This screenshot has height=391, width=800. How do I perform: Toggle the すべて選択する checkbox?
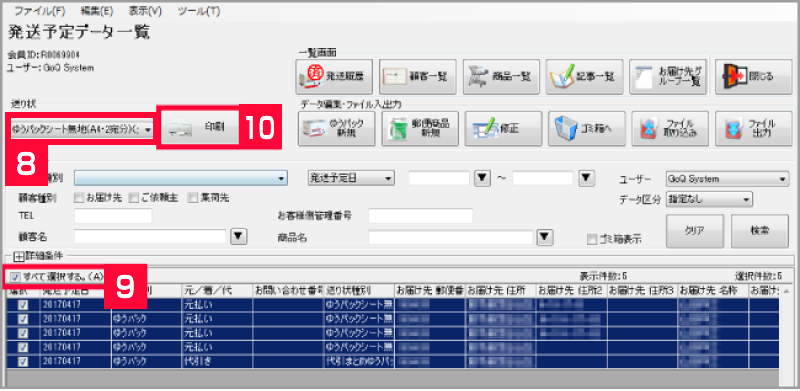(15, 277)
